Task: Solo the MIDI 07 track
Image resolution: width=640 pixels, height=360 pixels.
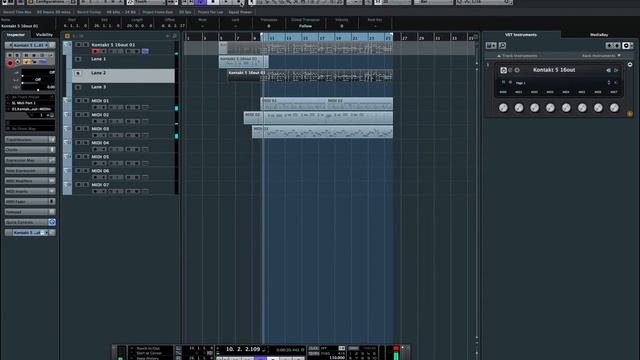Action: pos(86,185)
